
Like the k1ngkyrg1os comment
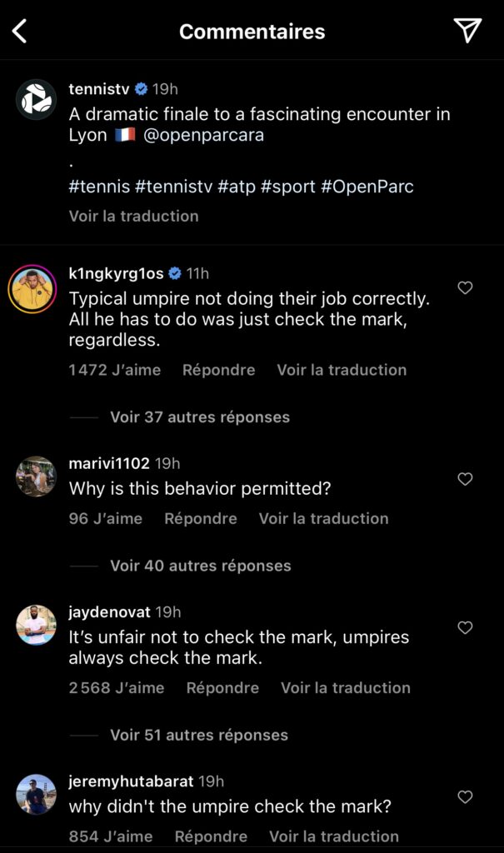click(x=466, y=288)
